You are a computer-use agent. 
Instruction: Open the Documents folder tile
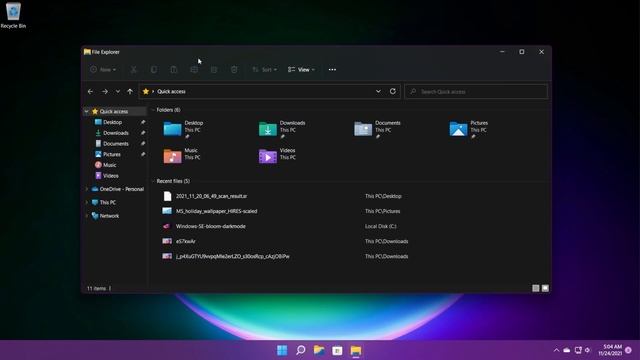pos(378,129)
